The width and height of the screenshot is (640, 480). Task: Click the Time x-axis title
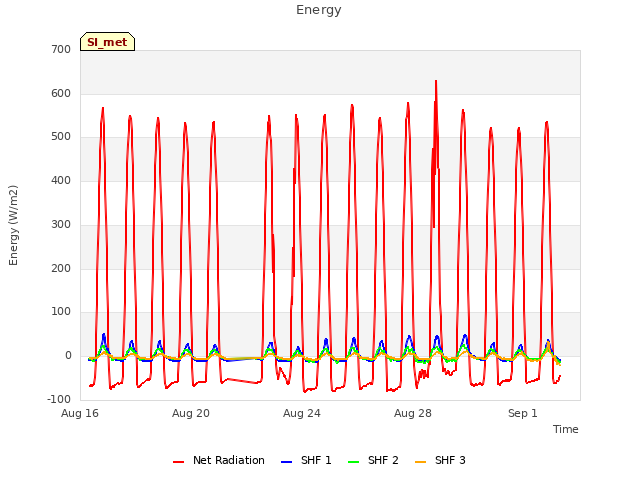tap(566, 429)
